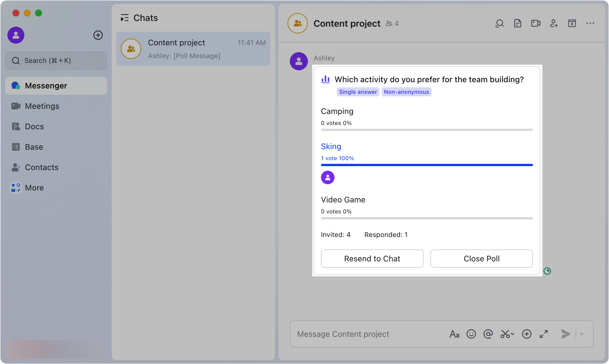Expand the message input to fullscreen
The height and width of the screenshot is (364, 609).
click(544, 334)
